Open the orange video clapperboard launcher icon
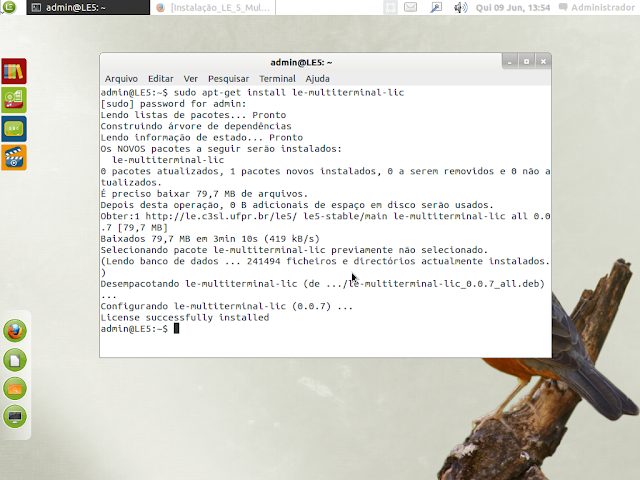Image resolution: width=640 pixels, height=480 pixels. [14, 158]
